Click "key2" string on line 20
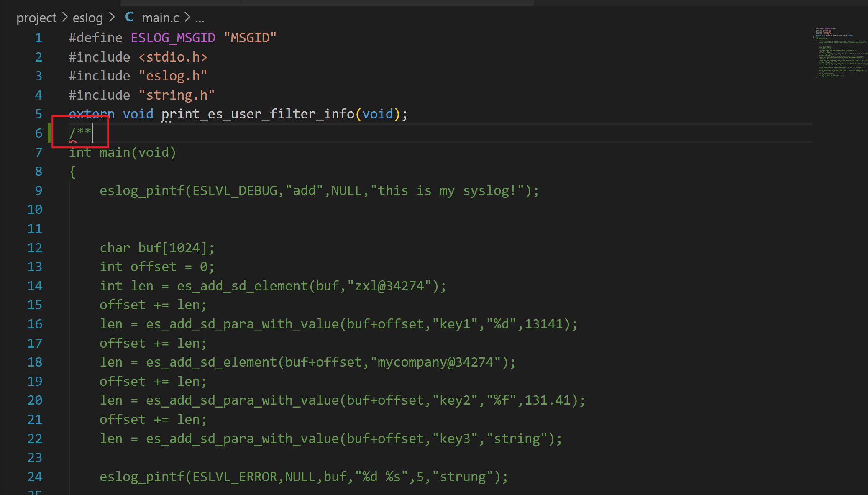The width and height of the screenshot is (868, 495). pos(455,400)
